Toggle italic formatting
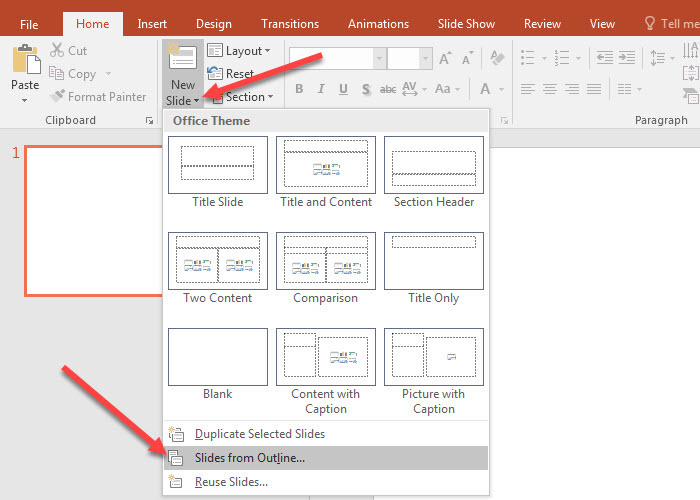The height and width of the screenshot is (500, 700). (x=321, y=89)
